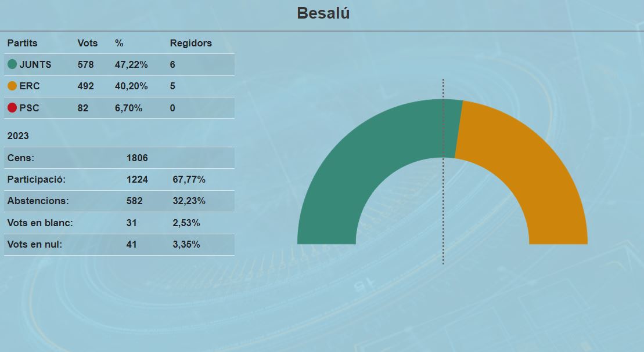Select the PSC party name
Screen dimensions: 644x352
(x=29, y=108)
